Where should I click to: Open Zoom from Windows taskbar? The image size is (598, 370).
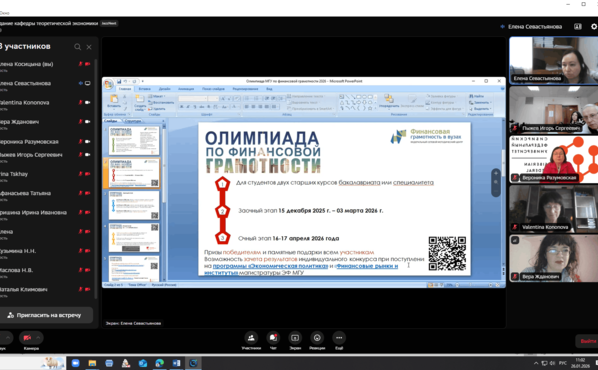point(76,363)
